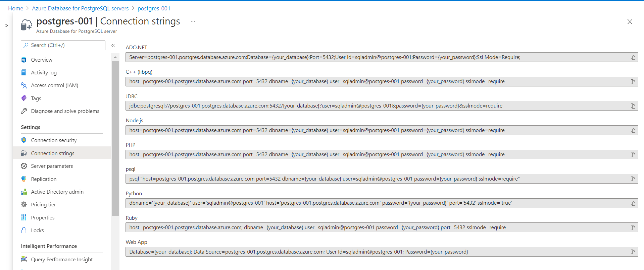Viewport: 644px width, 270px height.
Task: Copy the PHP connection string
Action: click(633, 154)
